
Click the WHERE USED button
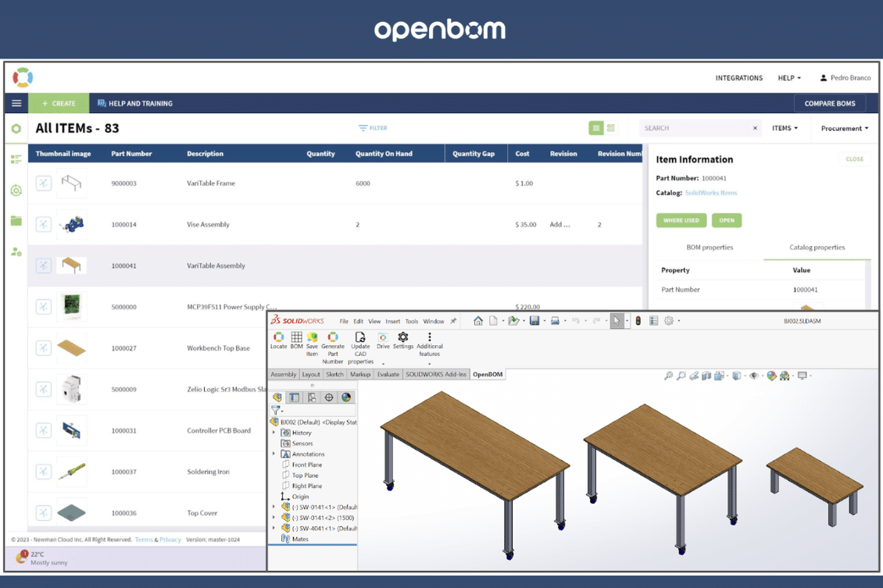point(681,220)
